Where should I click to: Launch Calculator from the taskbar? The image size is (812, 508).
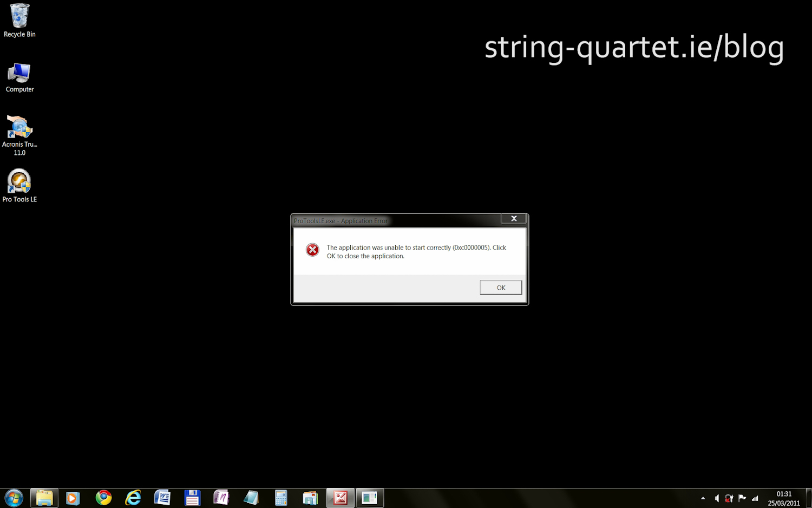[281, 498]
